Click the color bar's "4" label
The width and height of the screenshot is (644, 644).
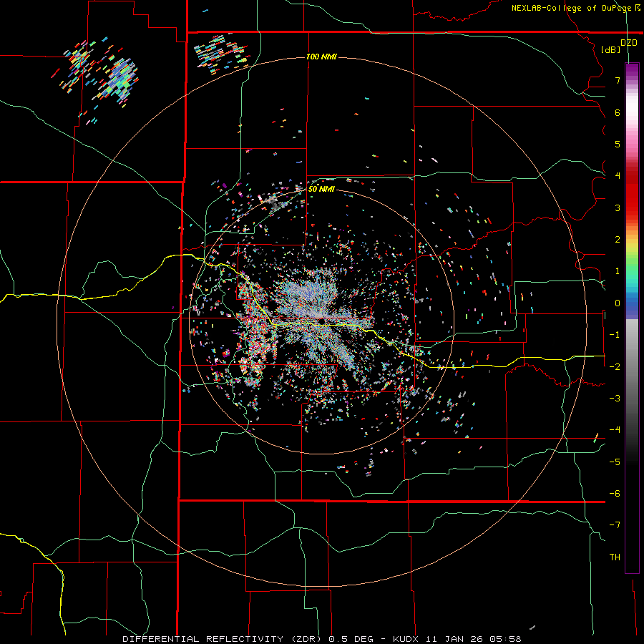tap(618, 176)
